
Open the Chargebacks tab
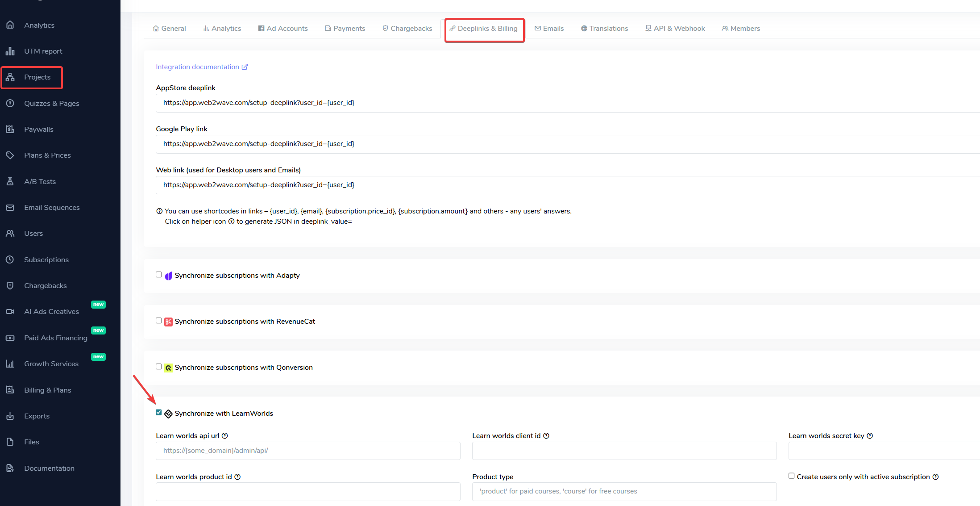[x=407, y=29]
